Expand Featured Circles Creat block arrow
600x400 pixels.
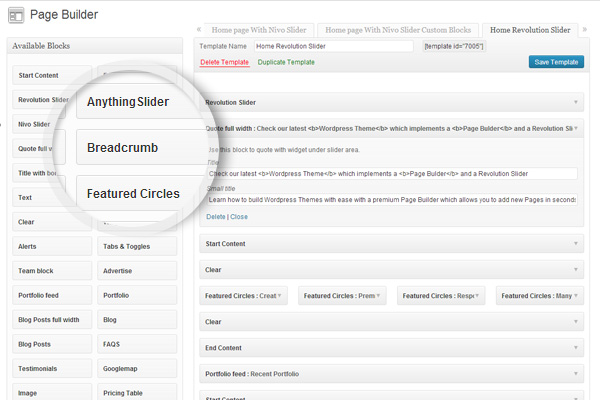[280, 296]
